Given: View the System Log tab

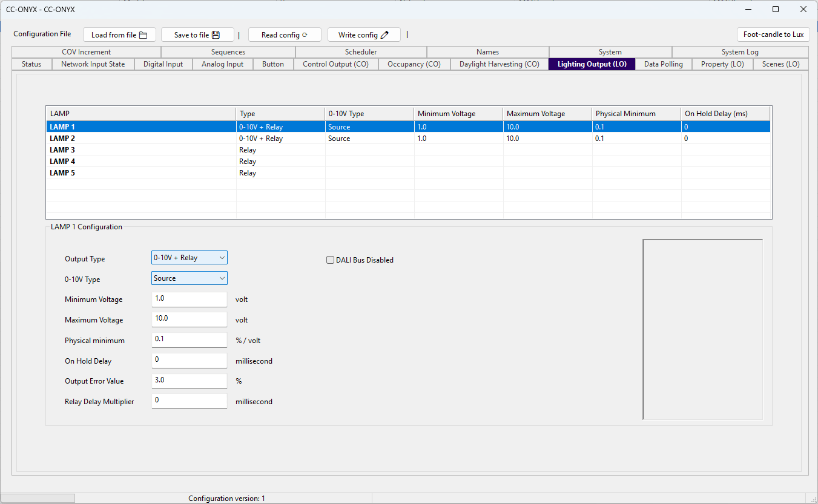Looking at the screenshot, I should (x=740, y=52).
